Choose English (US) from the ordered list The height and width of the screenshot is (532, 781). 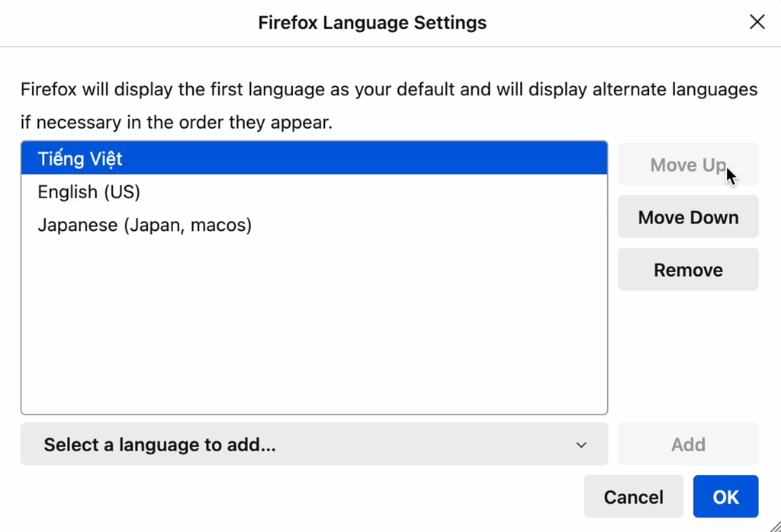point(88,191)
